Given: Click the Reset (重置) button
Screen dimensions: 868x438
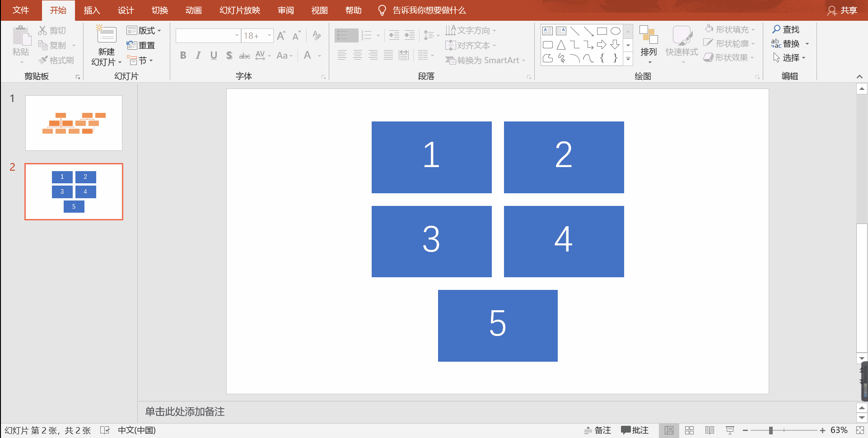Looking at the screenshot, I should click(x=141, y=46).
